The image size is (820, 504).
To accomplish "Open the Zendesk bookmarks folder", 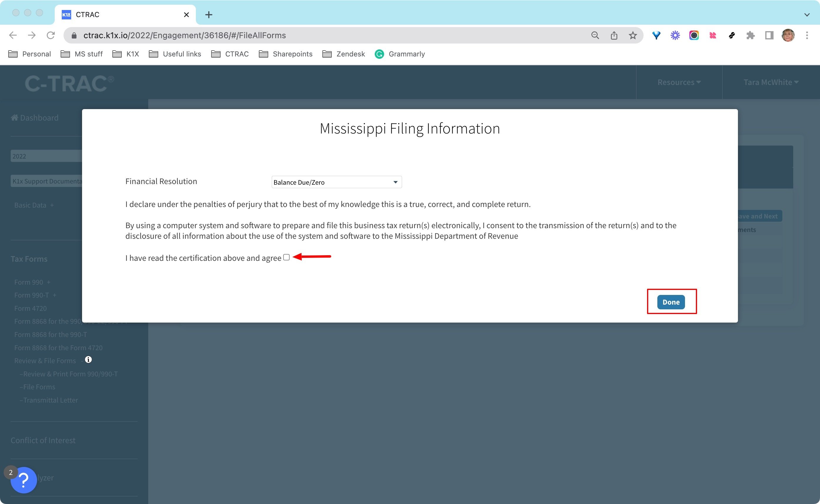I will [x=344, y=54].
